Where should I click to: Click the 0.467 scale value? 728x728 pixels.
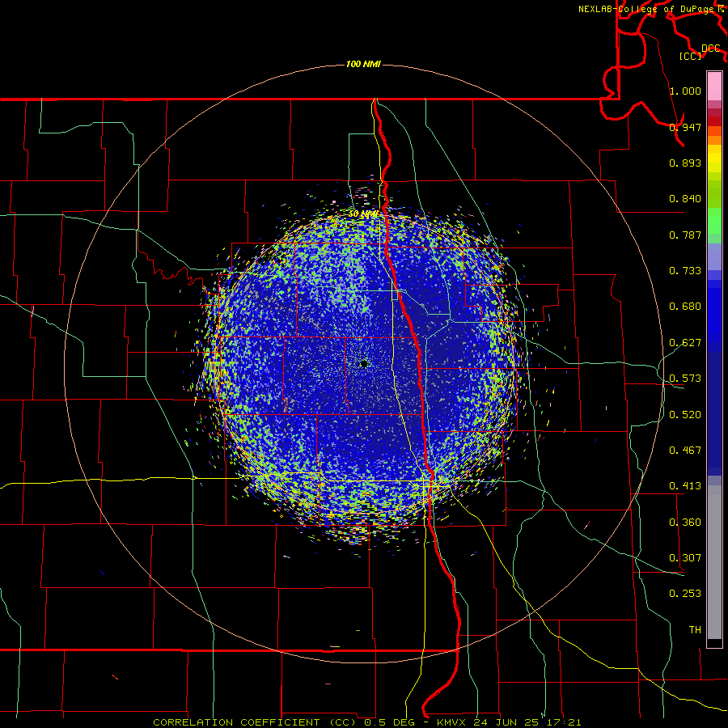click(685, 451)
